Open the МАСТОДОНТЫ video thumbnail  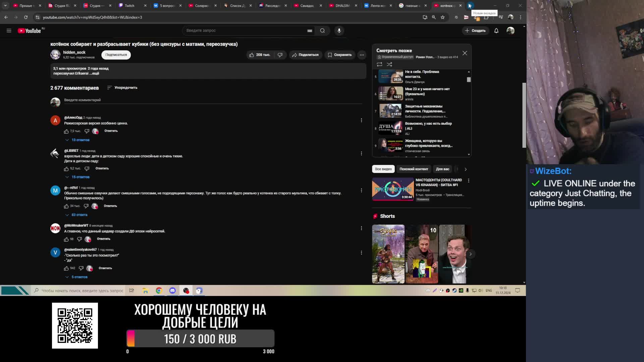(x=393, y=189)
